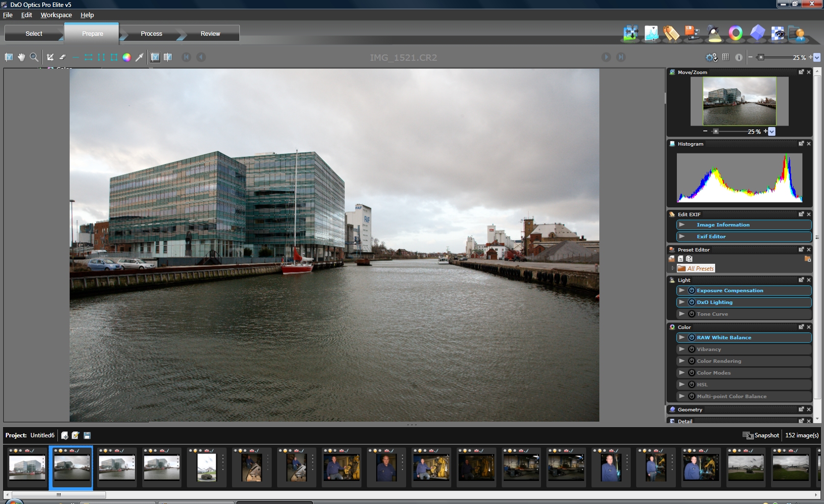Click the toolbar zoom slider handle
The height and width of the screenshot is (504, 824).
760,57
